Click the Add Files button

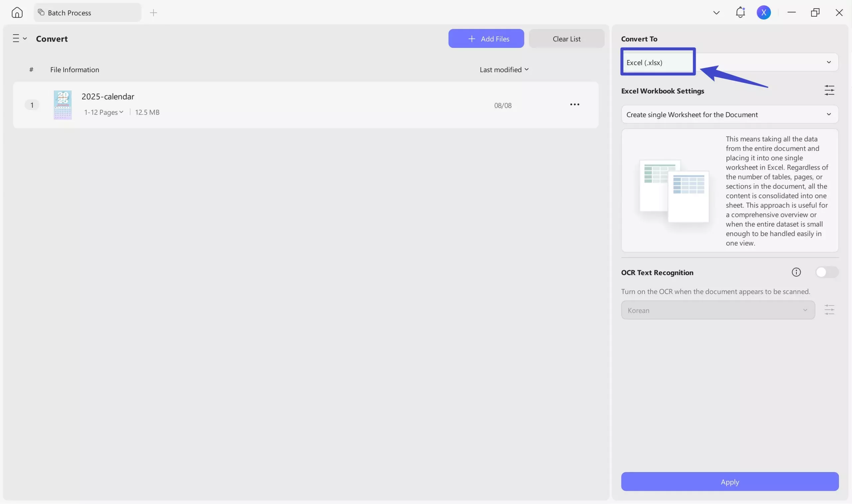point(486,39)
